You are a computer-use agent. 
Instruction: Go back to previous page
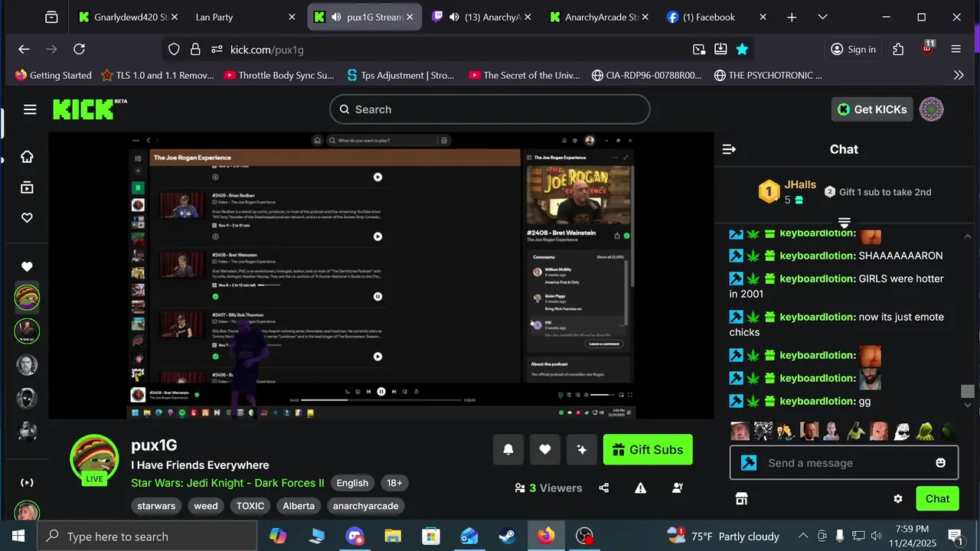click(24, 49)
